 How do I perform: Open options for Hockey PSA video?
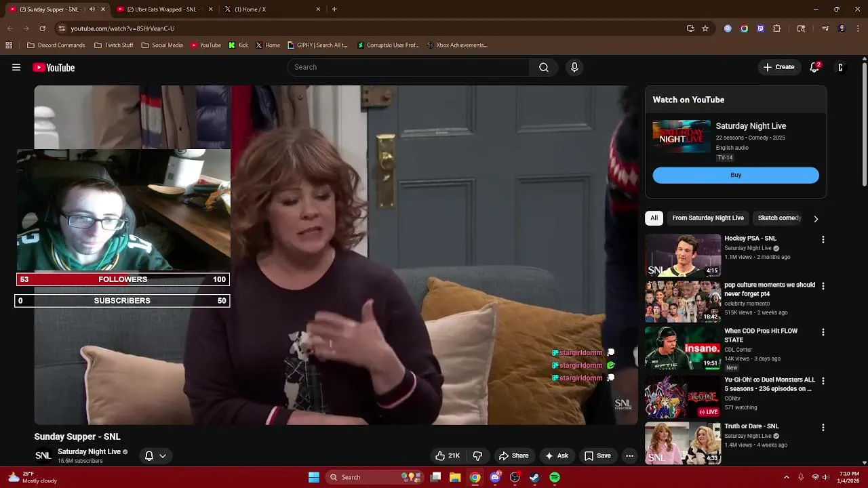pyautogui.click(x=823, y=240)
